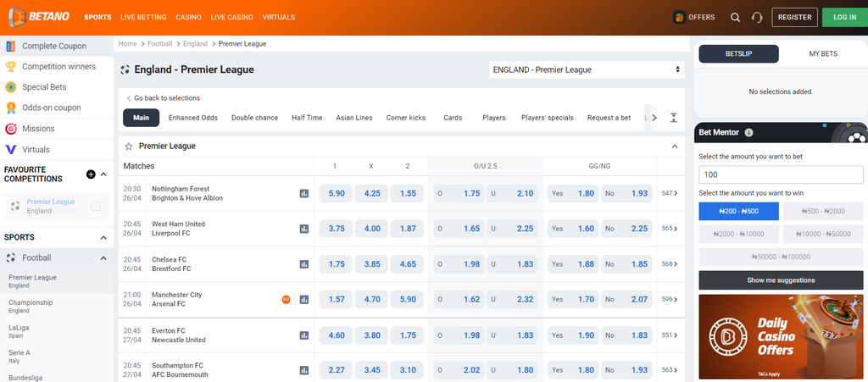Viewport: 868px width, 382px height.
Task: Open CASINO in top navigation
Action: tap(189, 17)
